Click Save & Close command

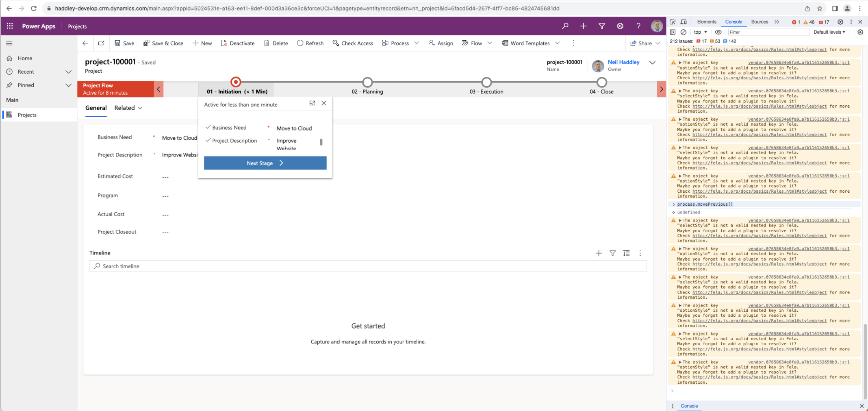(x=163, y=43)
